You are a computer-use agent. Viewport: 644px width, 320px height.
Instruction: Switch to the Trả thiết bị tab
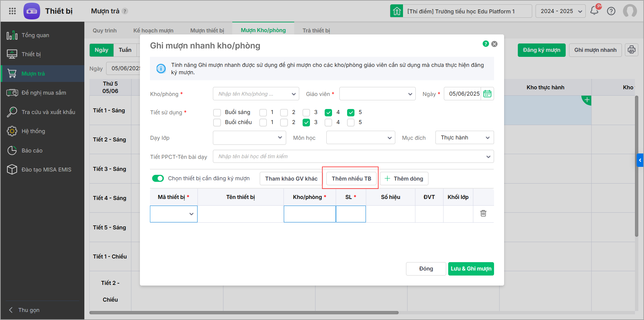316,30
